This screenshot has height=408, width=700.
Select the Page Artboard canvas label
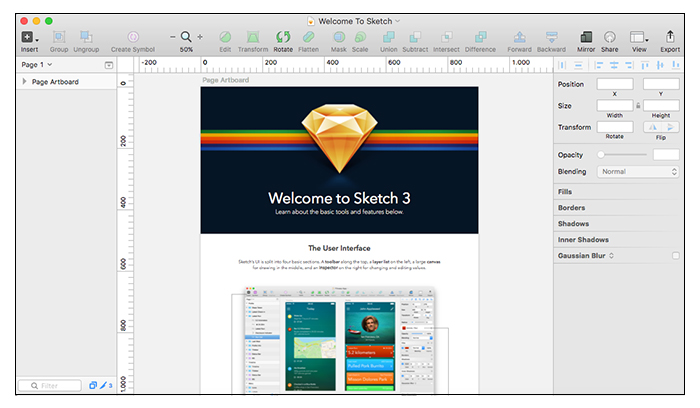[225, 80]
